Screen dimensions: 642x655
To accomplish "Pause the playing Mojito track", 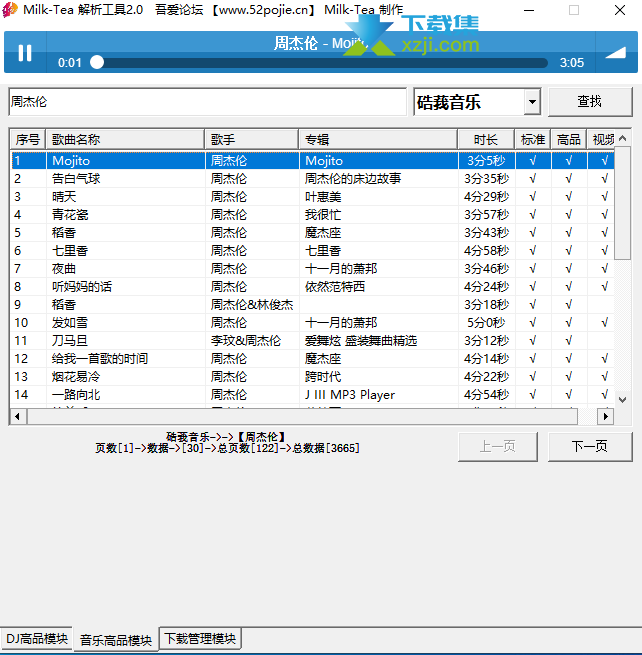I will tap(25, 53).
